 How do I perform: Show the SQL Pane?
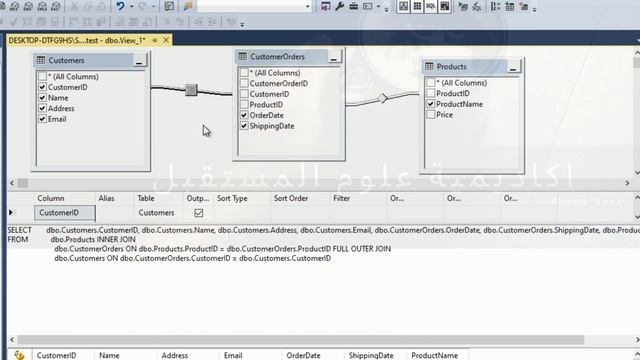tap(431, 6)
